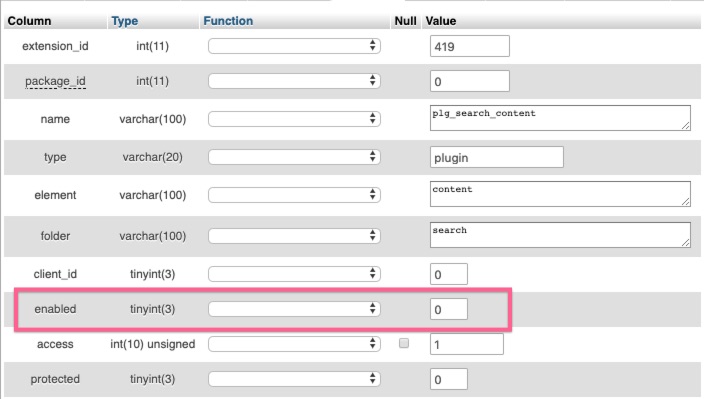Screen dimensions: 704x399
Task: Click the name textarea plg_search_content
Action: tap(560, 118)
